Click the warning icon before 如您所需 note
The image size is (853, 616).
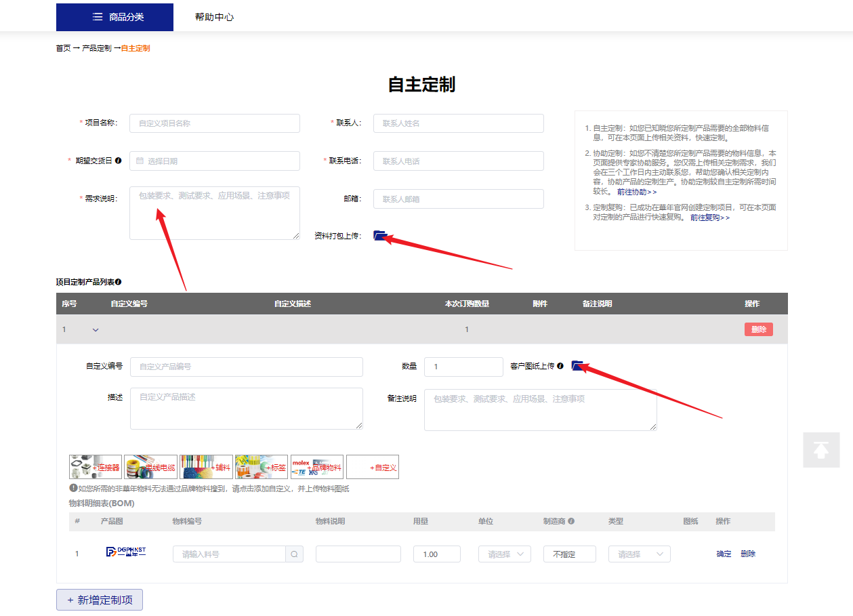(x=73, y=488)
